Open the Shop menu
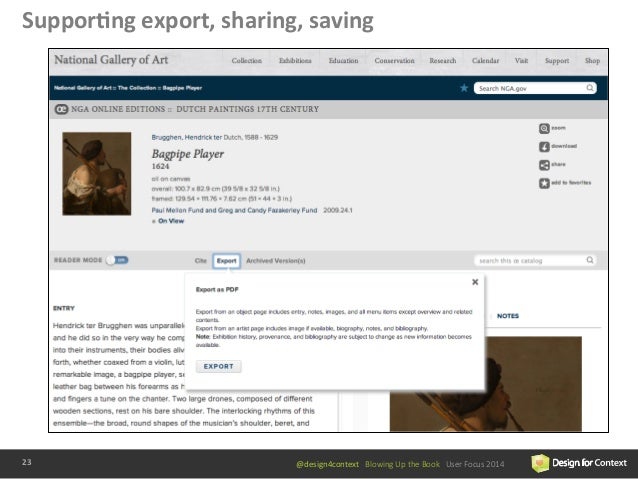 point(592,61)
